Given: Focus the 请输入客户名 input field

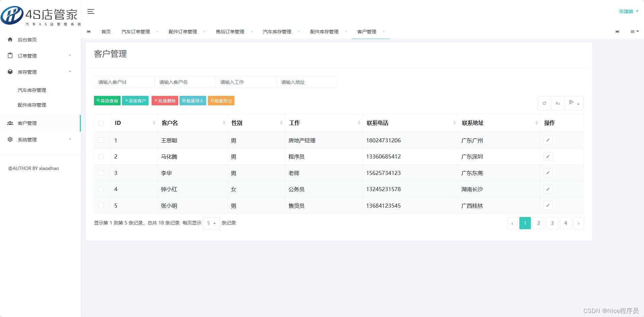Looking at the screenshot, I should point(185,82).
